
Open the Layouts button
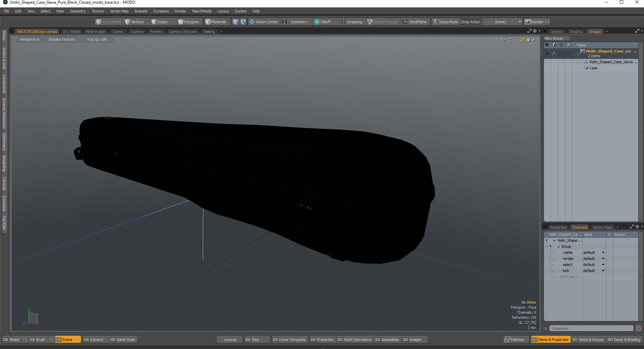[x=230, y=340]
